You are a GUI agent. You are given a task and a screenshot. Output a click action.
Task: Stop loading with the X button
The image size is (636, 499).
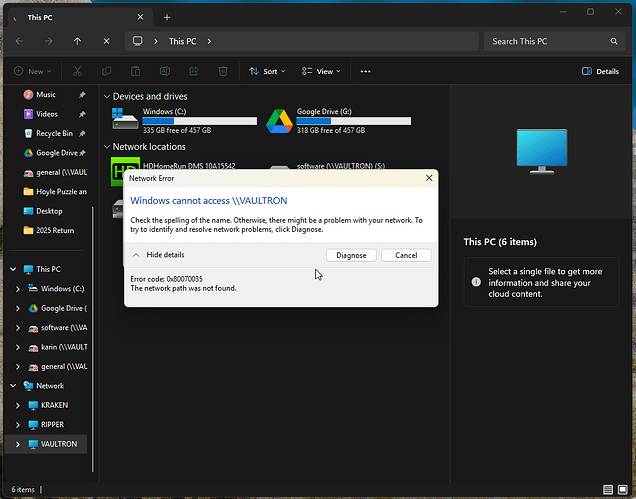click(107, 41)
